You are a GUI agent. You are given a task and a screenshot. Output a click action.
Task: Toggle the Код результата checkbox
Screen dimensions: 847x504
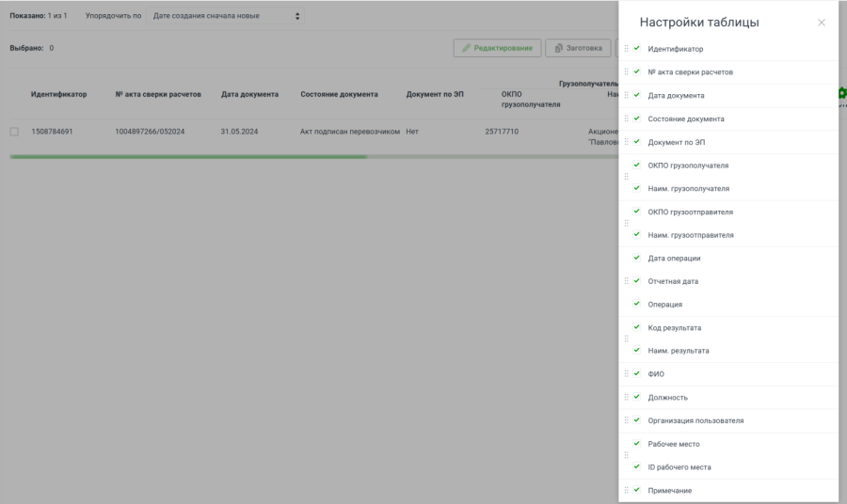[x=637, y=327]
